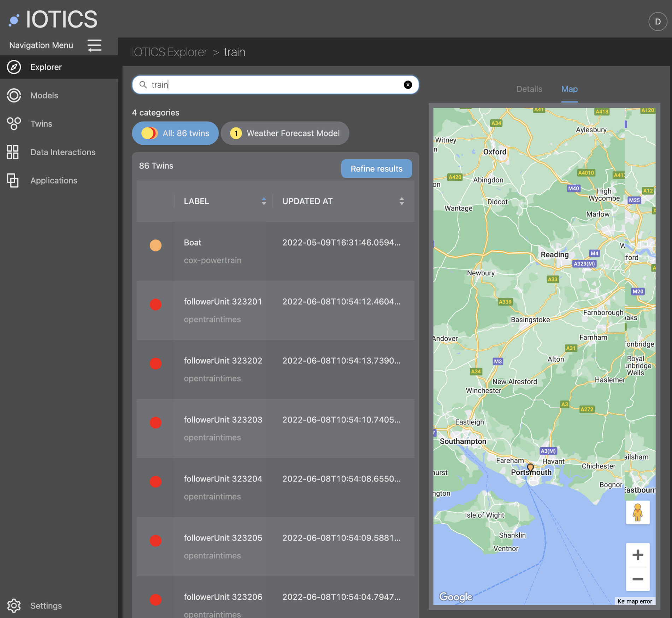Click timestamp 2022-06-08T10:54:13.7390
672x618 pixels.
pyautogui.click(x=341, y=361)
